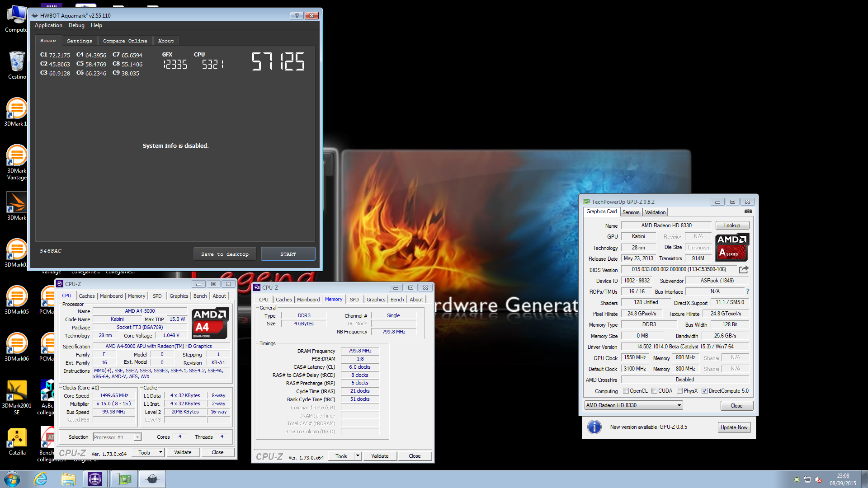The height and width of the screenshot is (488, 868).
Task: Open the Mainboard tab in left CPU-Z
Action: [x=111, y=296]
